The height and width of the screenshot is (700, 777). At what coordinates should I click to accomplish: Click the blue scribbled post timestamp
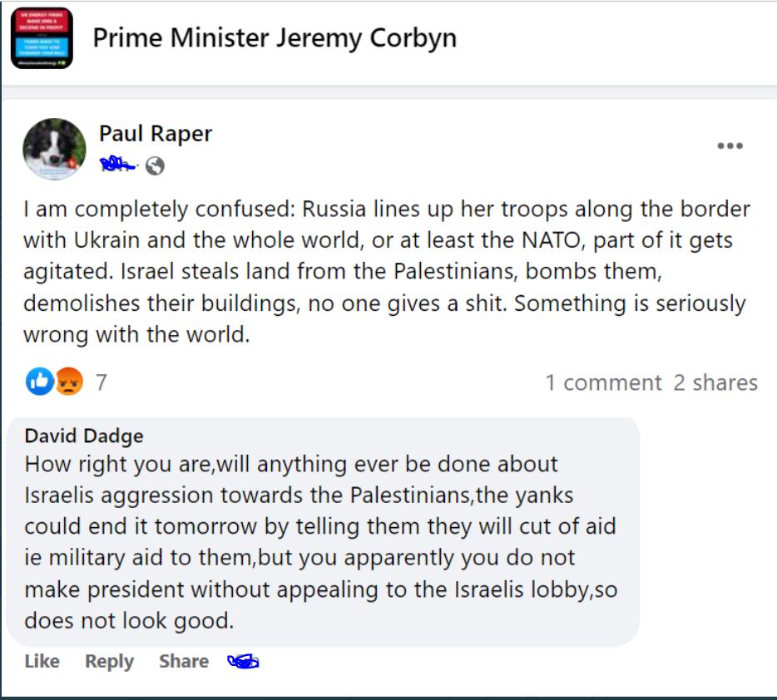pos(120,166)
